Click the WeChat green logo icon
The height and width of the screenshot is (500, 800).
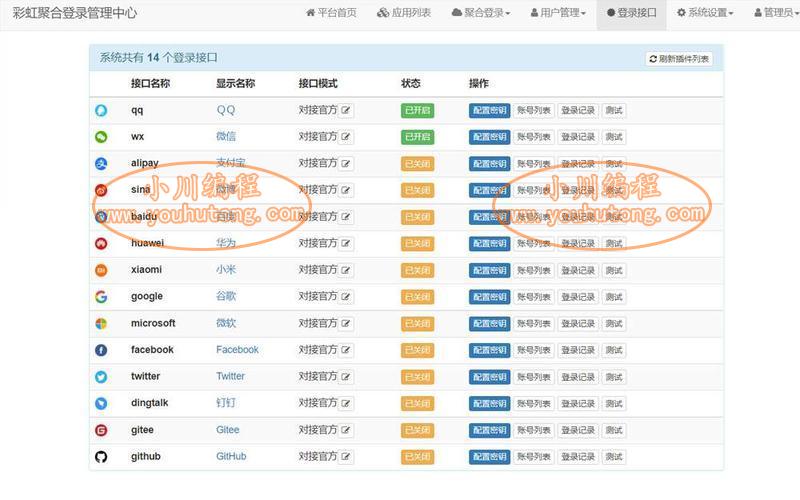(x=101, y=137)
